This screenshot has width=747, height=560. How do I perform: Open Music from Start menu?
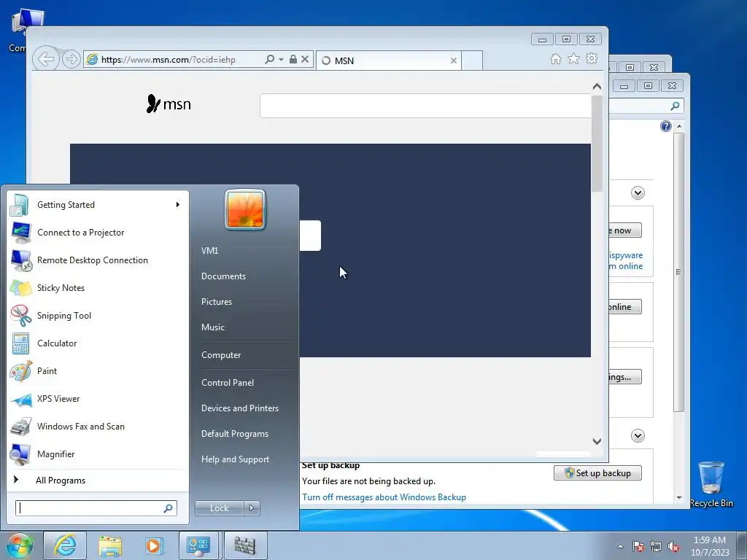(x=213, y=327)
